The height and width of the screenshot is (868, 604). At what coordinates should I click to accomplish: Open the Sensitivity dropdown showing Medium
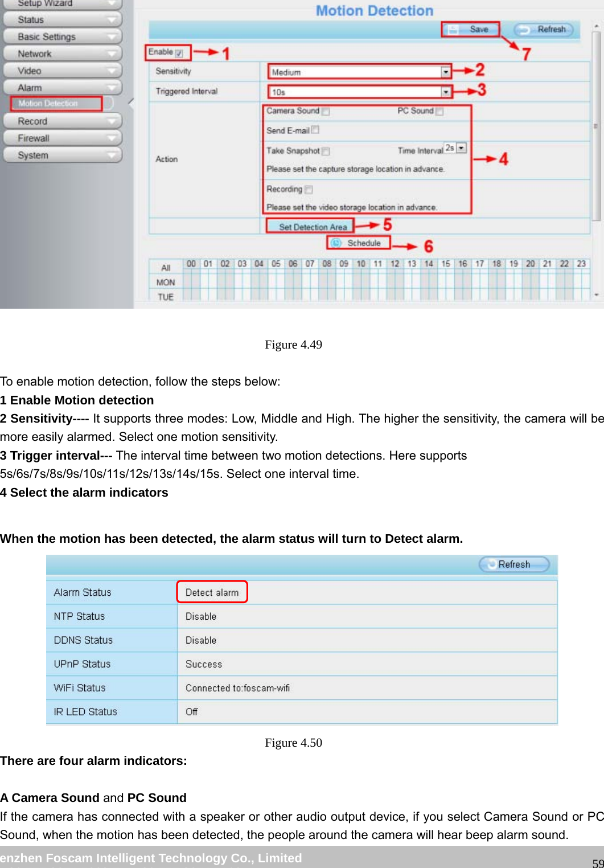point(359,72)
